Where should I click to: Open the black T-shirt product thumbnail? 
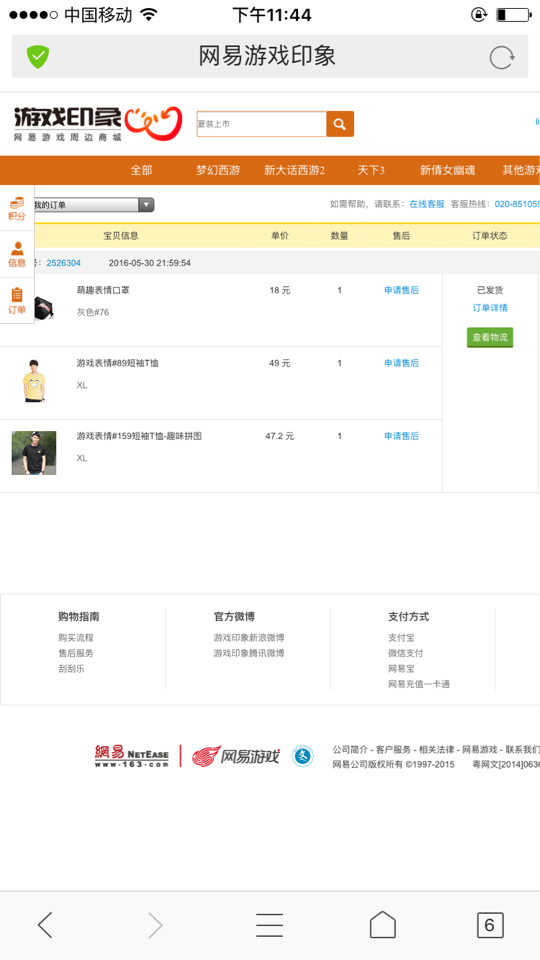[x=34, y=453]
